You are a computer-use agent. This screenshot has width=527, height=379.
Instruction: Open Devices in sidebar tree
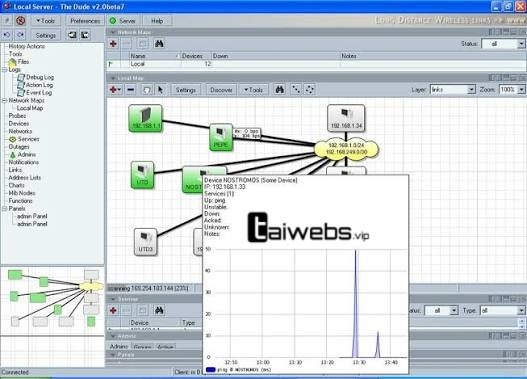click(x=19, y=124)
